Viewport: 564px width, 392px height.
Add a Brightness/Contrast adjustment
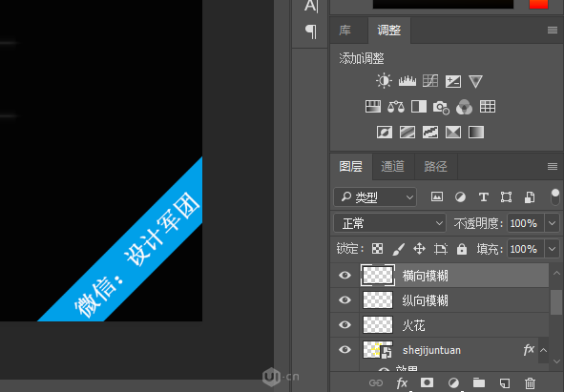[384, 81]
